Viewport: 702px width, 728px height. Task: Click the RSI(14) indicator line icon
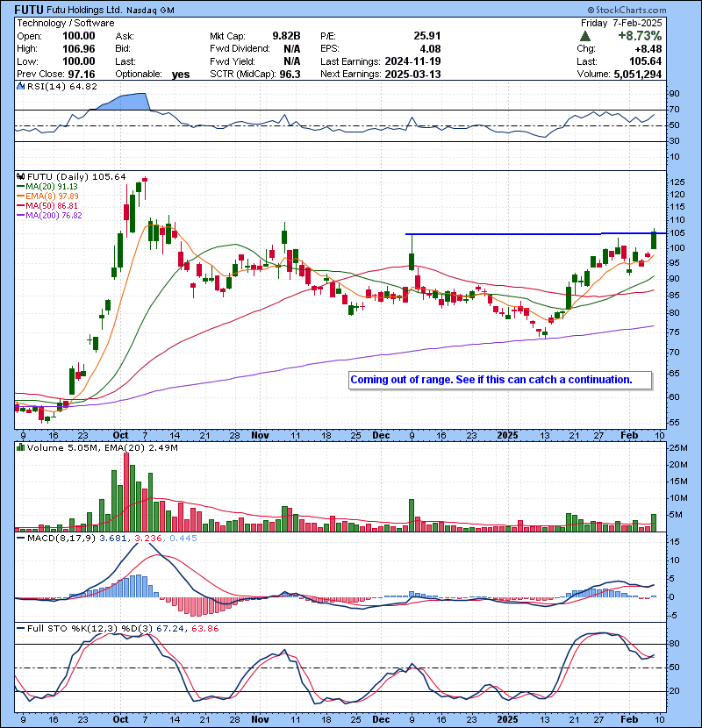pyautogui.click(x=20, y=86)
